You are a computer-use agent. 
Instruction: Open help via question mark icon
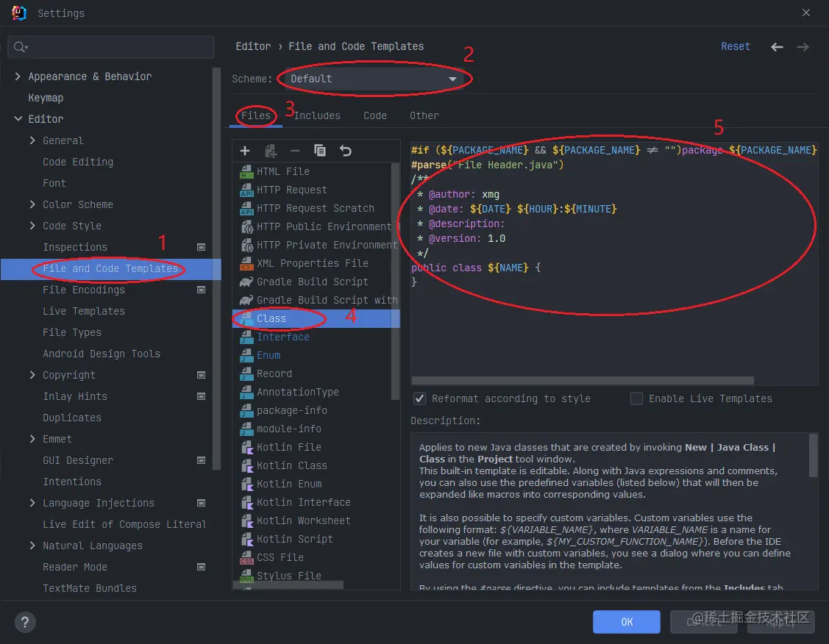[x=25, y=622]
